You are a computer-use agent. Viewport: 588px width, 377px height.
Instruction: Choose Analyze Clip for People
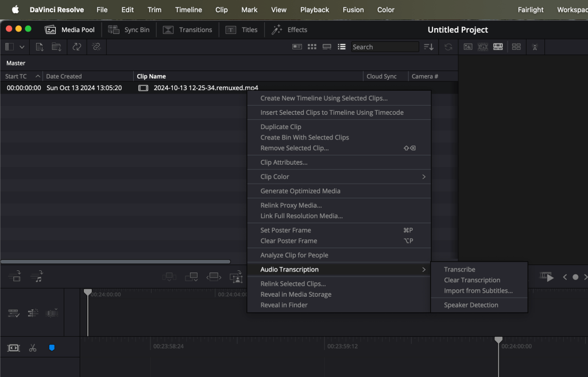[x=339, y=255]
